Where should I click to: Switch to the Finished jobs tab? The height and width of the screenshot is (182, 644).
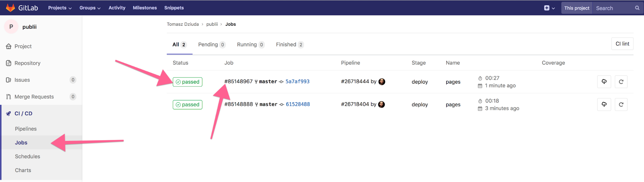click(x=289, y=45)
